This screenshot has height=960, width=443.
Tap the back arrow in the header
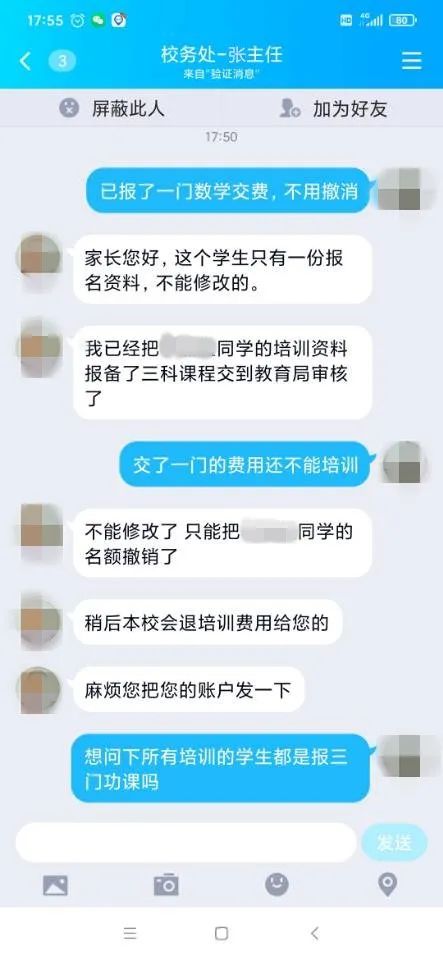coord(25,61)
